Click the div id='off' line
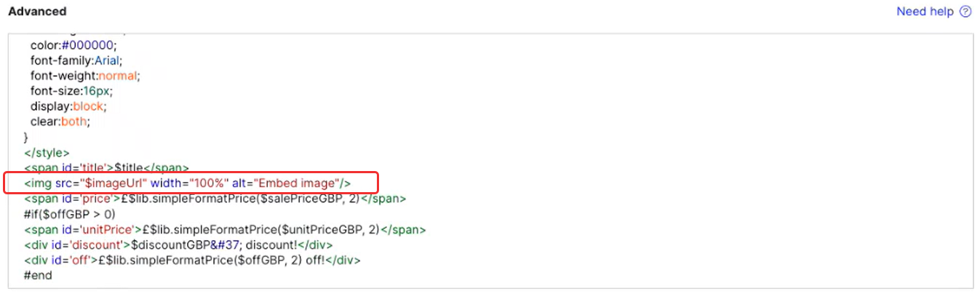 (x=192, y=260)
